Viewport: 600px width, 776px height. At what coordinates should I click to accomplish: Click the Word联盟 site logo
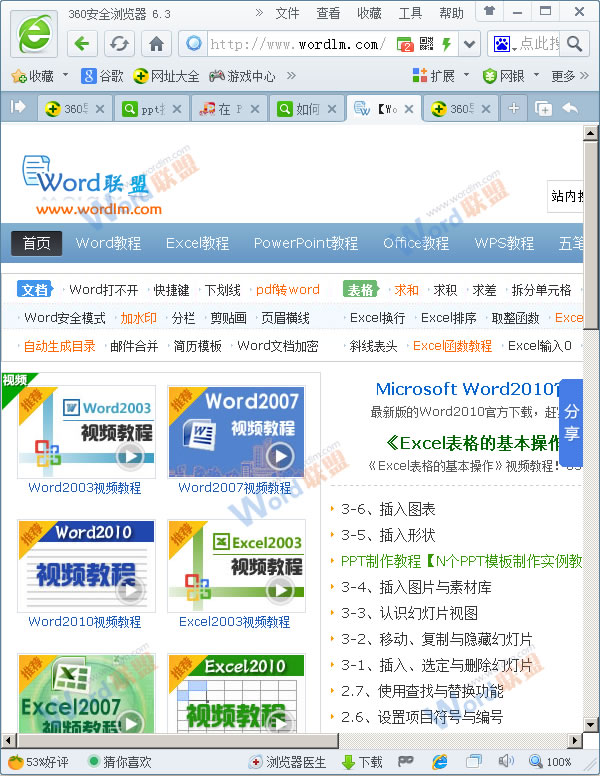[x=93, y=185]
